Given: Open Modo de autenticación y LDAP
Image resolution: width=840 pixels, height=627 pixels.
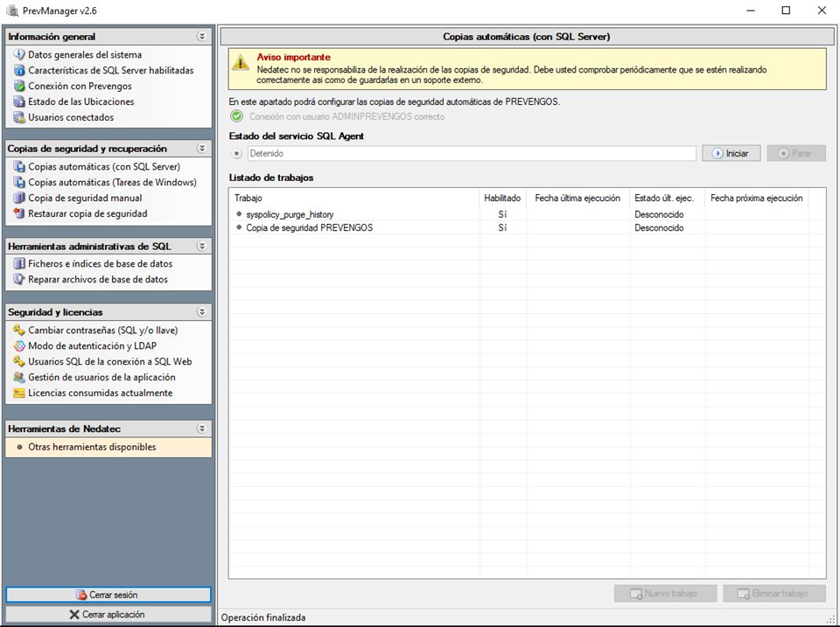Looking at the screenshot, I should (x=92, y=345).
